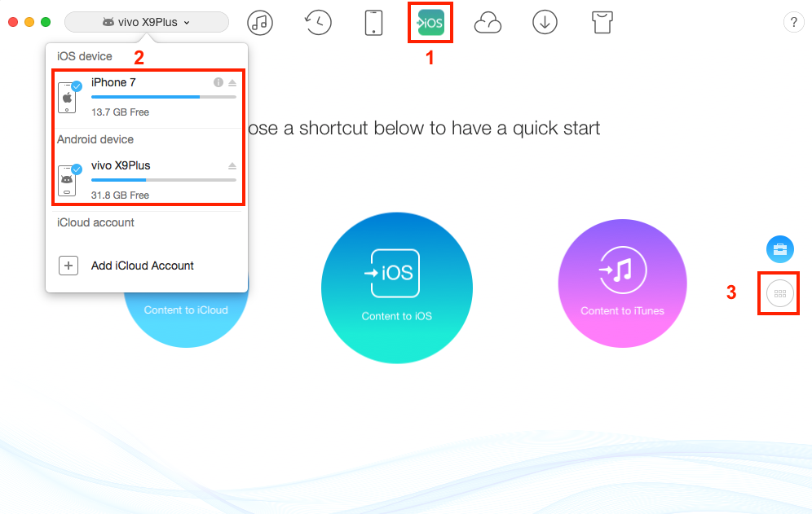Switch to category grid view button
The image size is (812, 514).
pos(780,293)
